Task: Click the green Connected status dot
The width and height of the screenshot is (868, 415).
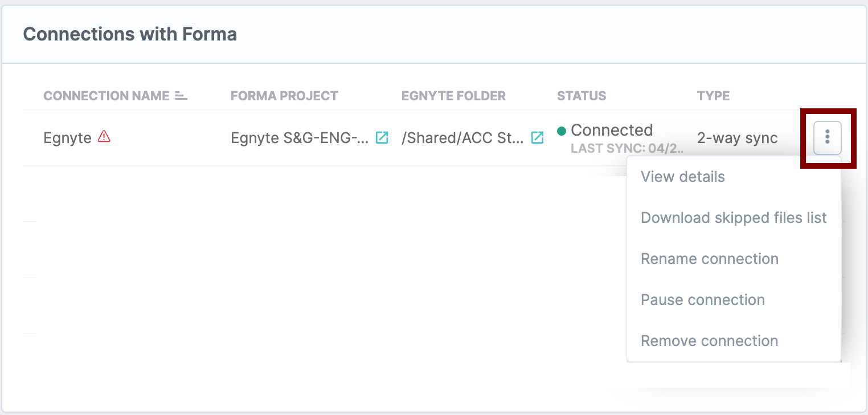Action: point(562,131)
